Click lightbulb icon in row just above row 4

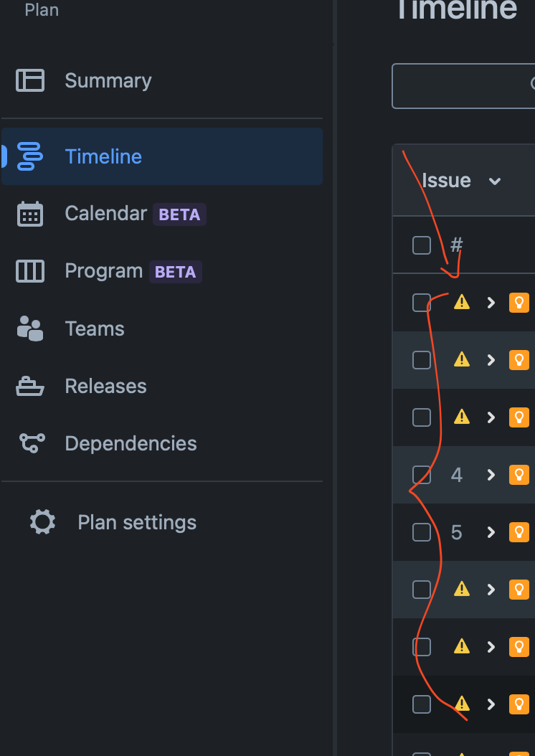(x=519, y=417)
